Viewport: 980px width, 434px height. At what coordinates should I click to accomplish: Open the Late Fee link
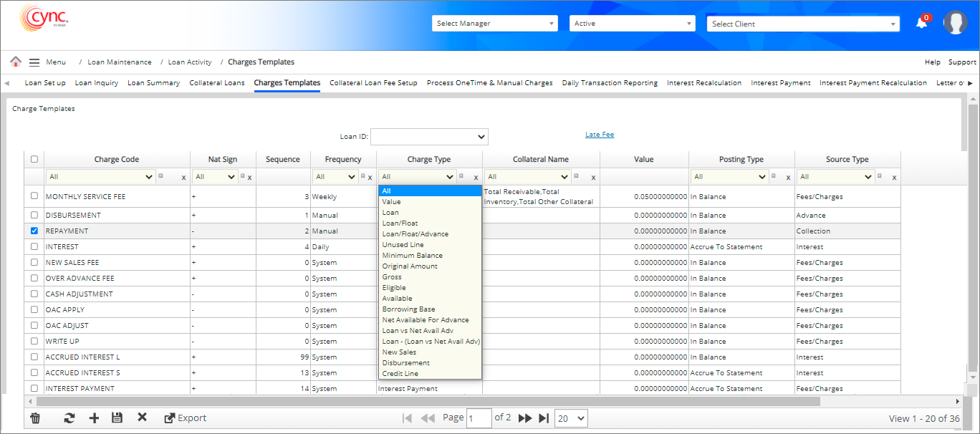[x=599, y=135]
